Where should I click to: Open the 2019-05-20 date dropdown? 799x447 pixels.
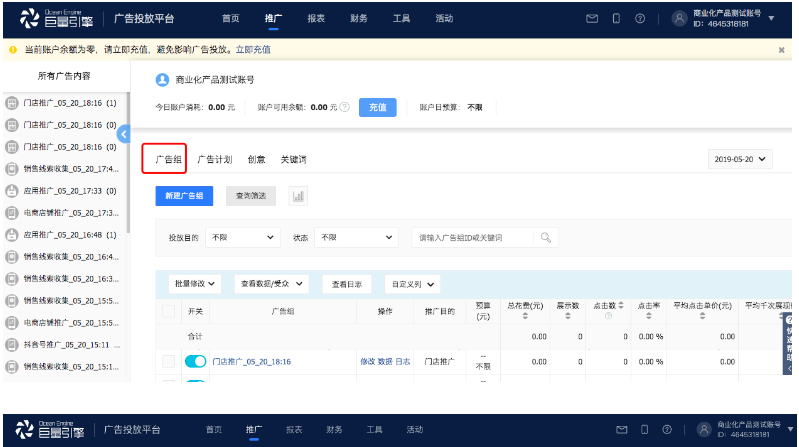pyautogui.click(x=740, y=159)
